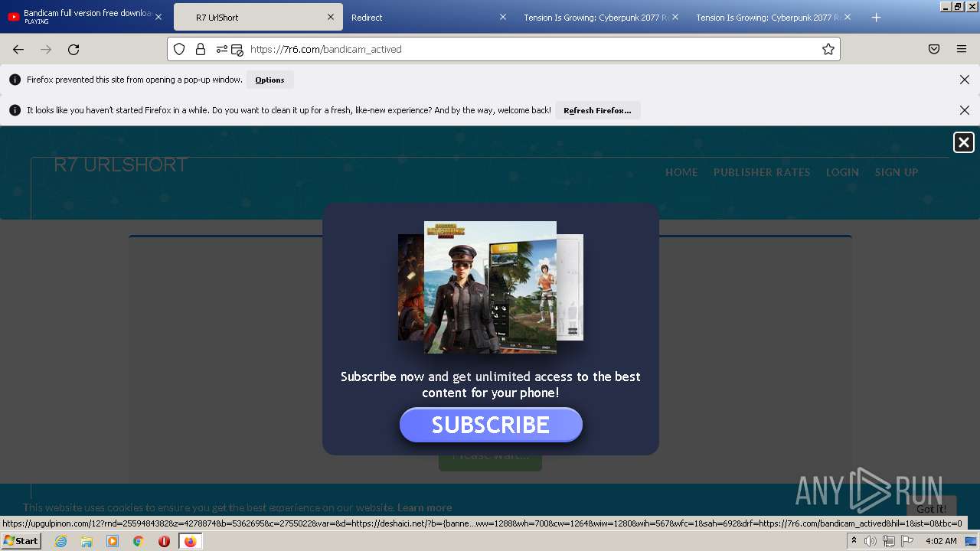Viewport: 980px width, 551px height.
Task: Bookmark this page with the star icon
Action: [x=828, y=49]
